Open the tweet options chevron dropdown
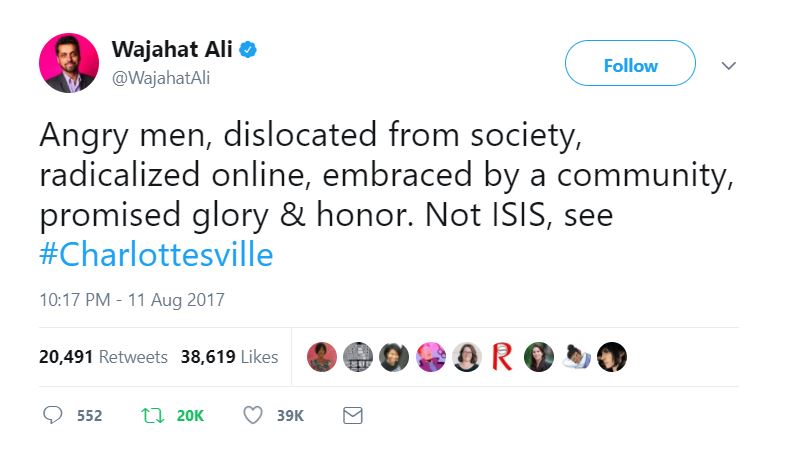Viewport: 787px width, 463px height. pos(729,65)
